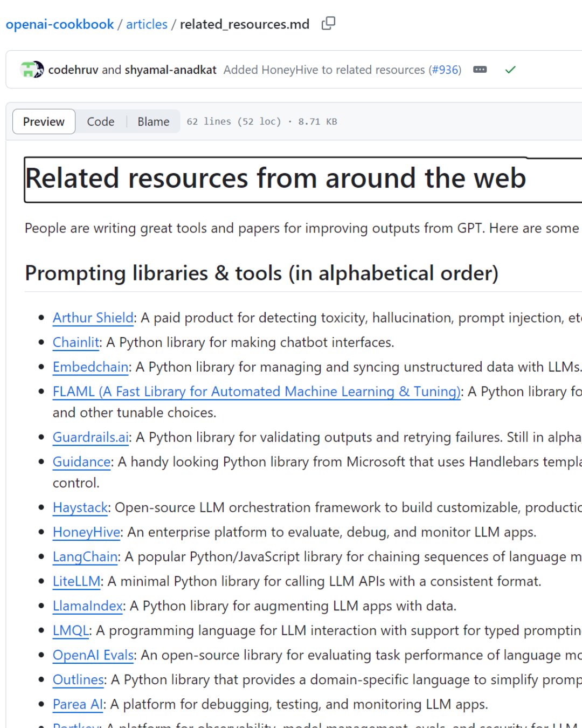Open pull request #936 link

coord(445,70)
